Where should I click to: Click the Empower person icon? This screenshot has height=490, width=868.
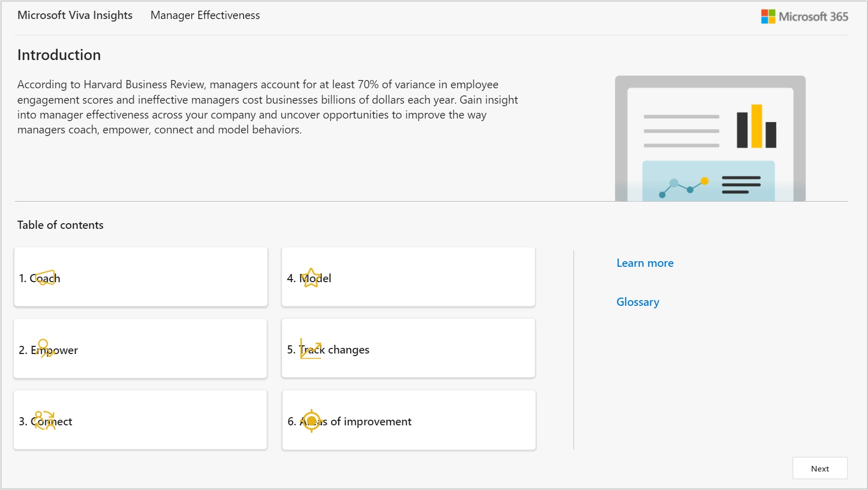[46, 348]
